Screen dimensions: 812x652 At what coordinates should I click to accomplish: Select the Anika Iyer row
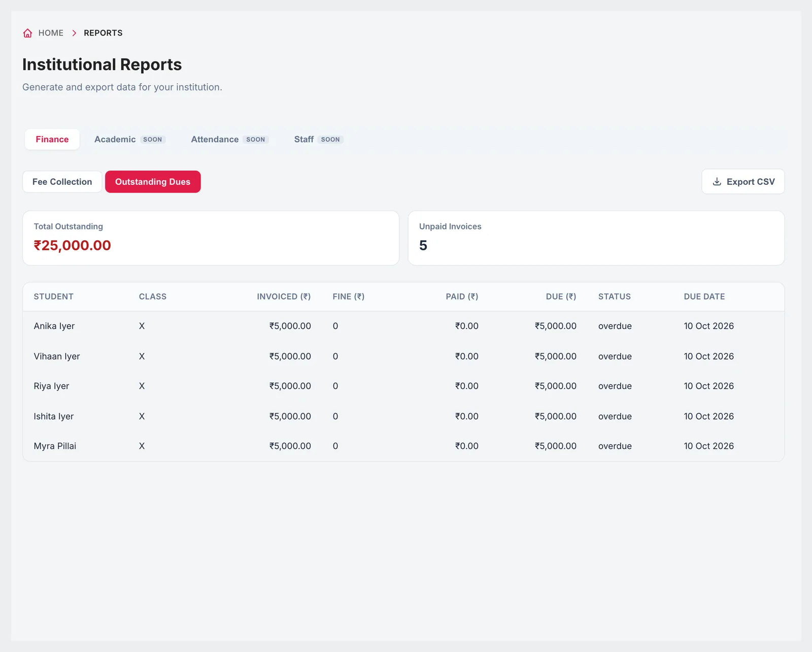pos(403,326)
